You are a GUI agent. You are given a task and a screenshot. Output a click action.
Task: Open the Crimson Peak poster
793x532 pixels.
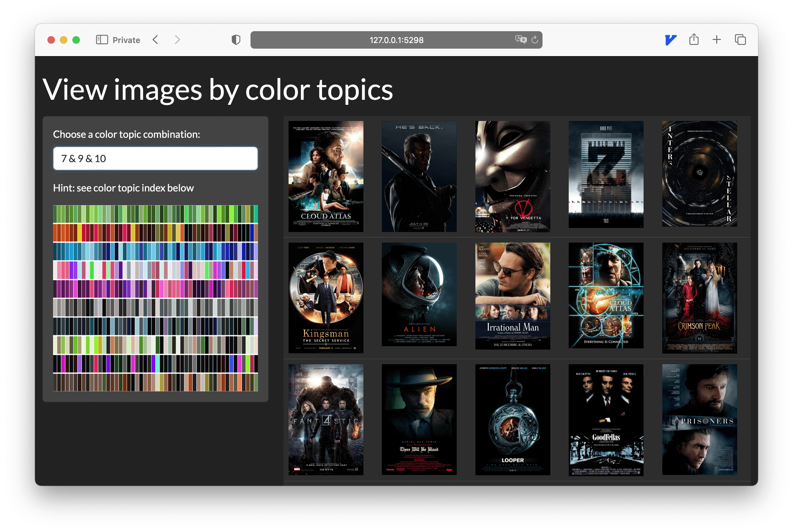click(699, 297)
